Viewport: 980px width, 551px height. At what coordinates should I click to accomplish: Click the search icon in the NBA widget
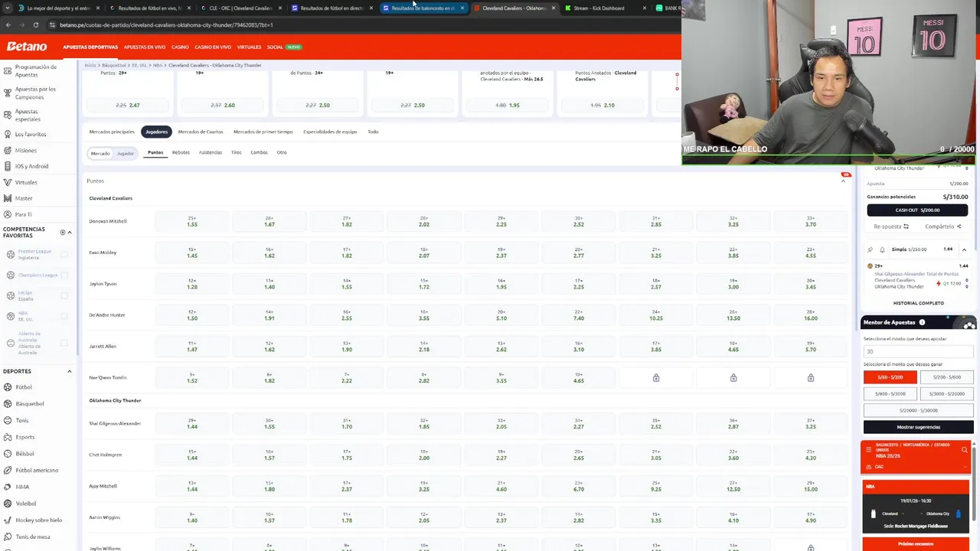tap(965, 450)
